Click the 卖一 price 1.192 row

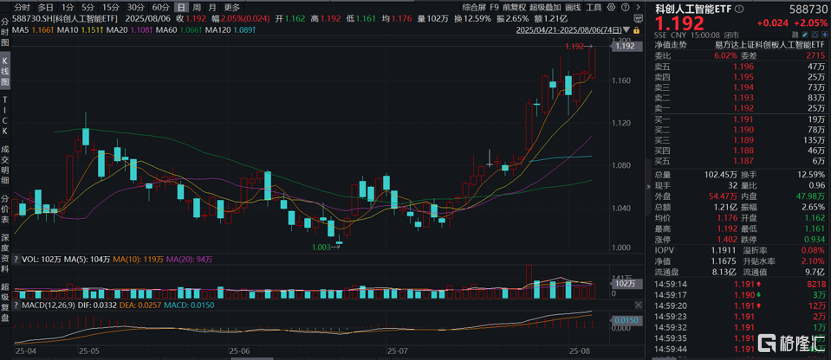(x=740, y=109)
